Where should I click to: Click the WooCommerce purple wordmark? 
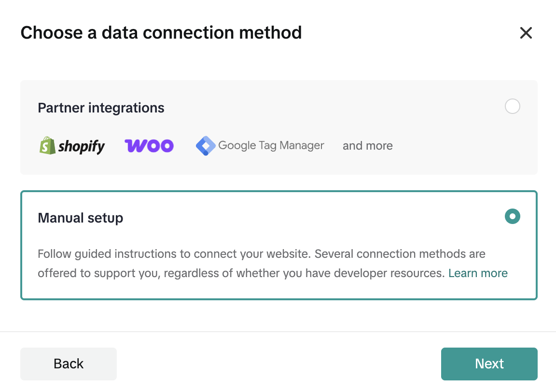pos(149,145)
